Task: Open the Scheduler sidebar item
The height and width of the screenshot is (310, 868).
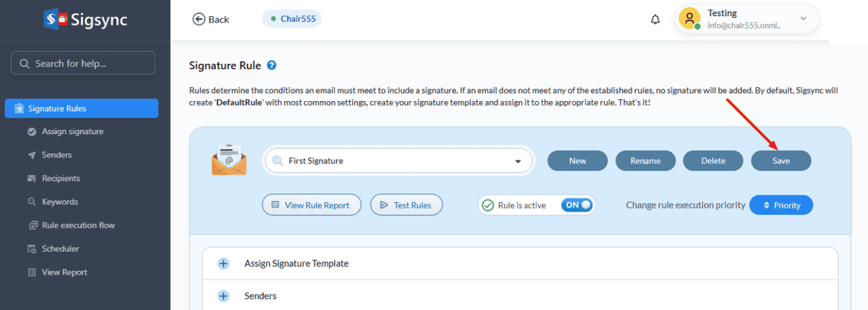Action: (60, 249)
